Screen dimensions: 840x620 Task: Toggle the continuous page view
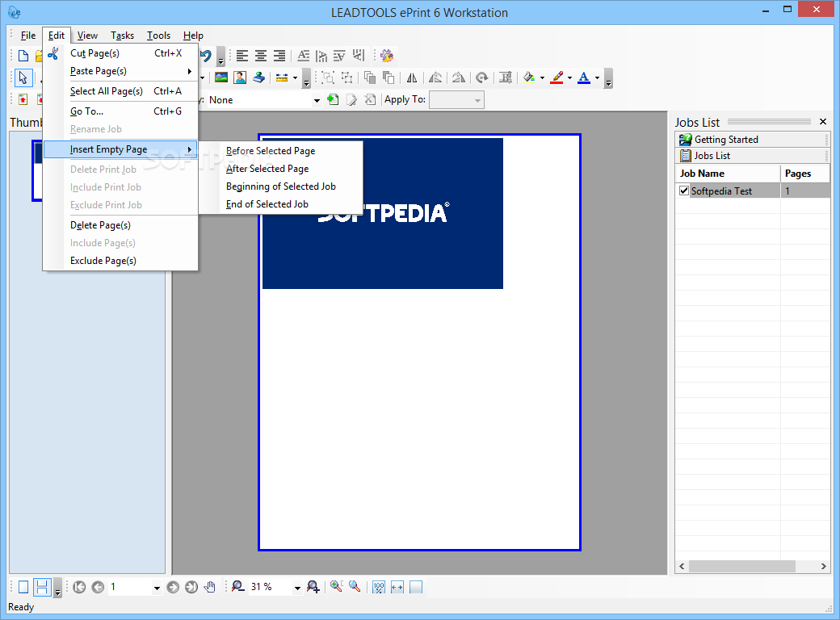pos(42,588)
